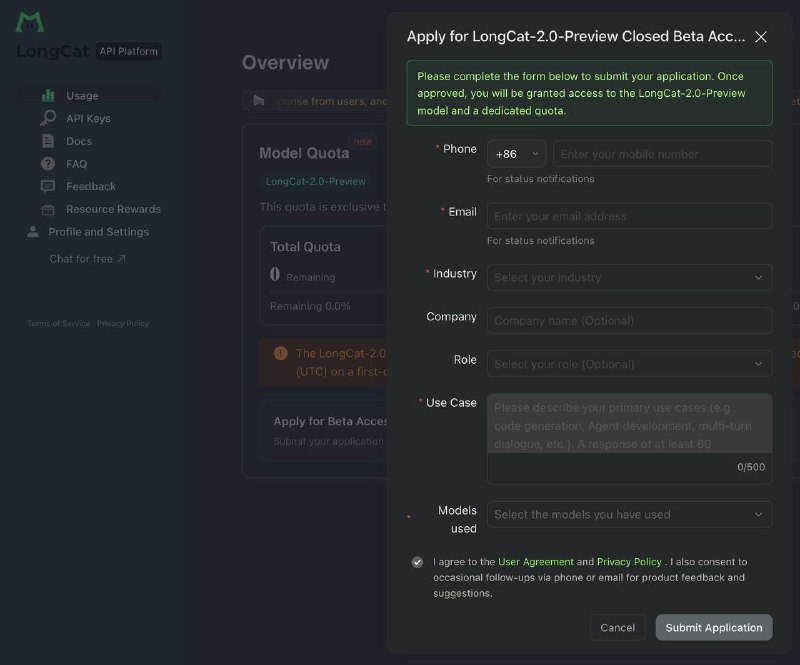
Task: Open the Privacy Policy link in the dialog
Action: click(629, 561)
